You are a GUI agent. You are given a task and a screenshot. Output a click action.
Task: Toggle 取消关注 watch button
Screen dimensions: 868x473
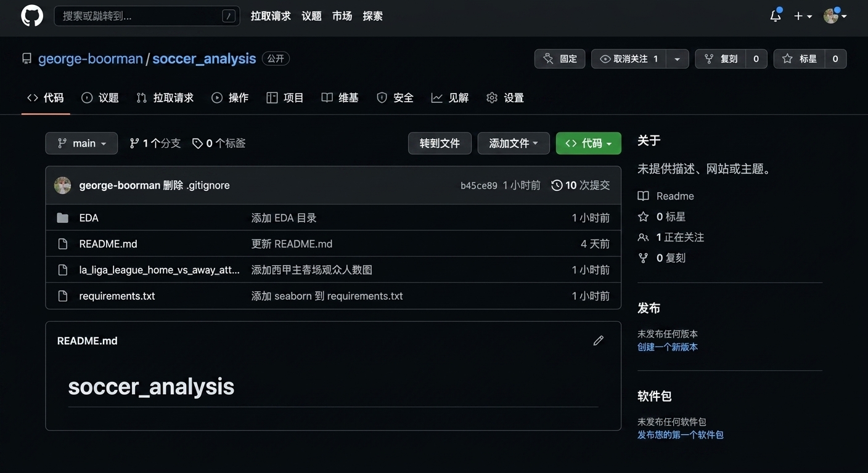click(x=628, y=59)
